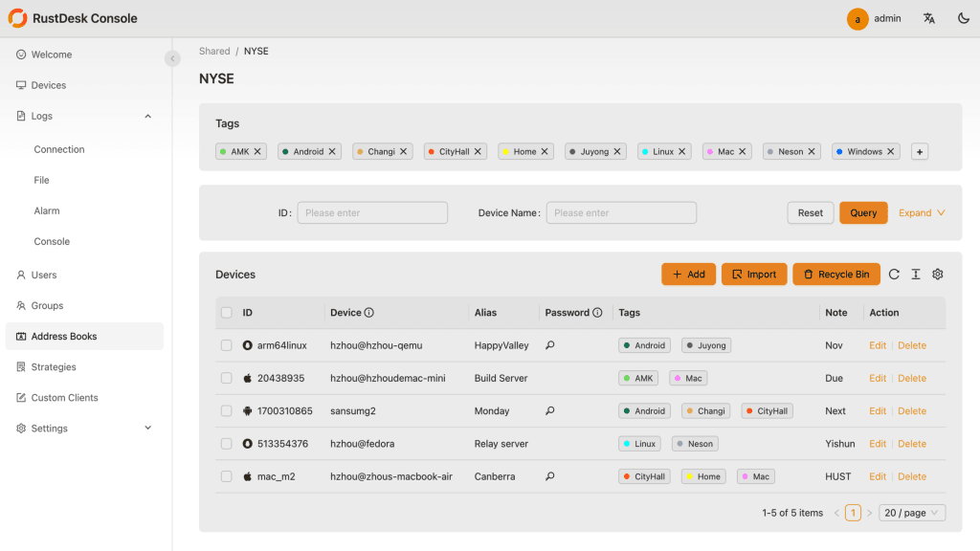Viewport: 980px width, 551px height.
Task: Open the Strategies page
Action: point(84,366)
